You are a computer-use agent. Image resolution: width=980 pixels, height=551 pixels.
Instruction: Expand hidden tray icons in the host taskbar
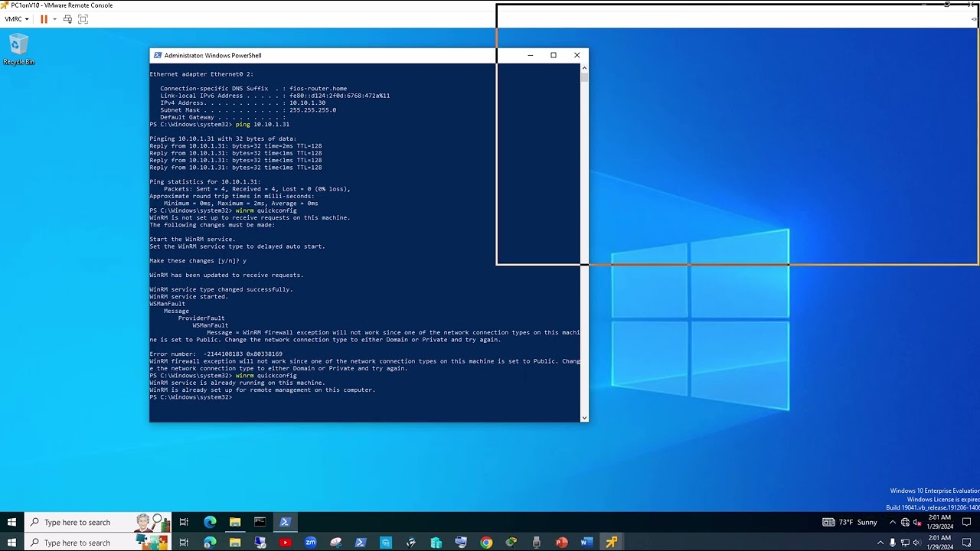pyautogui.click(x=880, y=543)
